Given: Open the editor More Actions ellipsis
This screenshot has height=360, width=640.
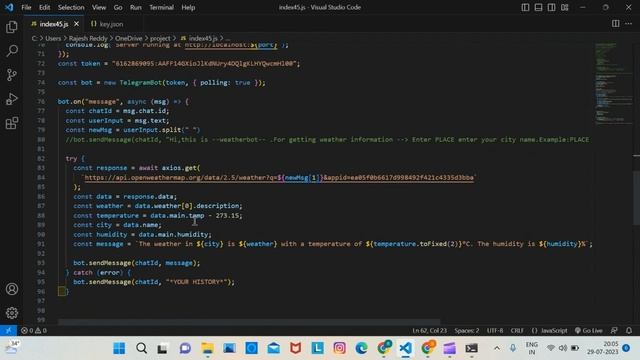Looking at the screenshot, I should click(629, 24).
